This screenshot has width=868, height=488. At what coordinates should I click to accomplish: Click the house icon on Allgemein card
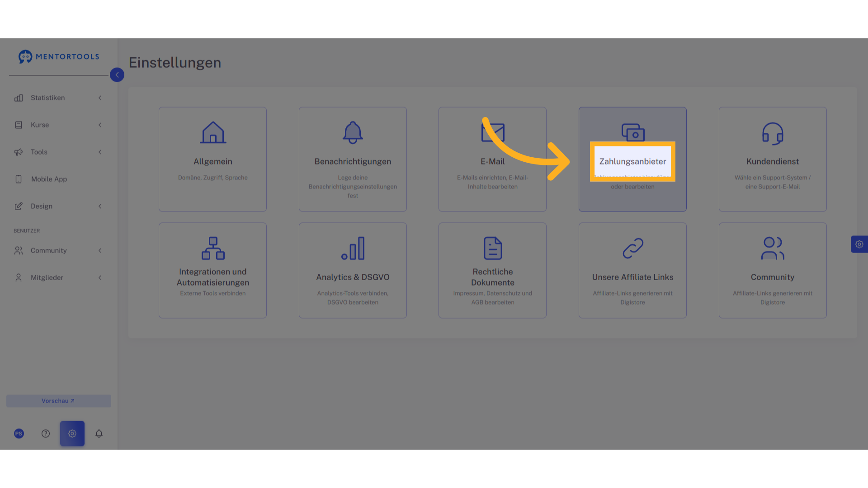point(213,133)
